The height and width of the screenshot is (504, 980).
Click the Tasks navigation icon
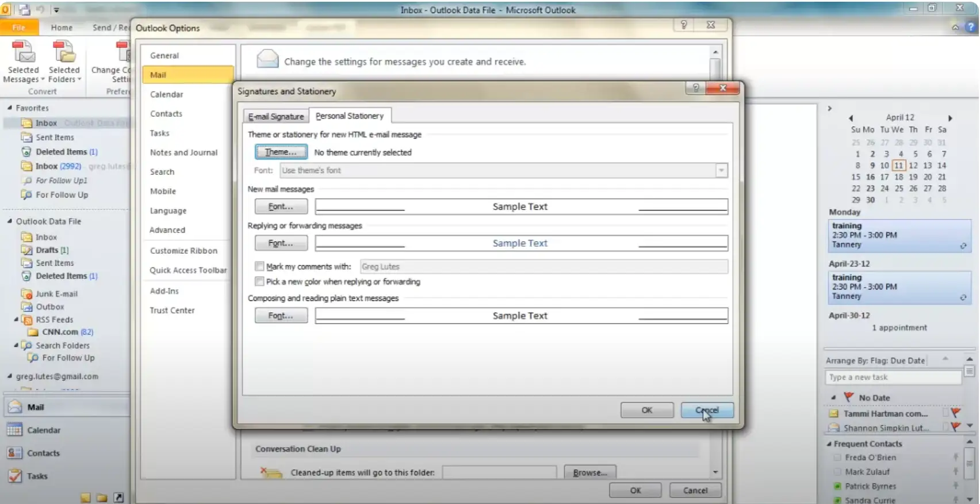tap(14, 476)
